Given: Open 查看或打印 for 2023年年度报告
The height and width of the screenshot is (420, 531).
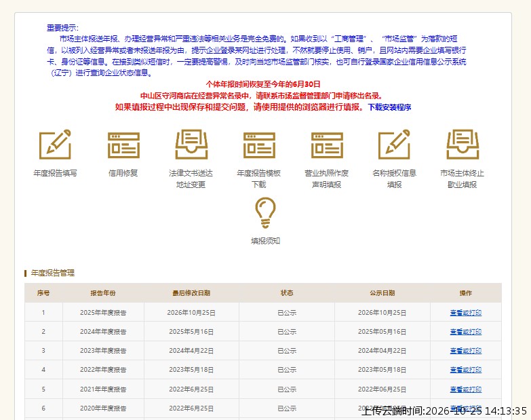Looking at the screenshot, I should tap(466, 351).
